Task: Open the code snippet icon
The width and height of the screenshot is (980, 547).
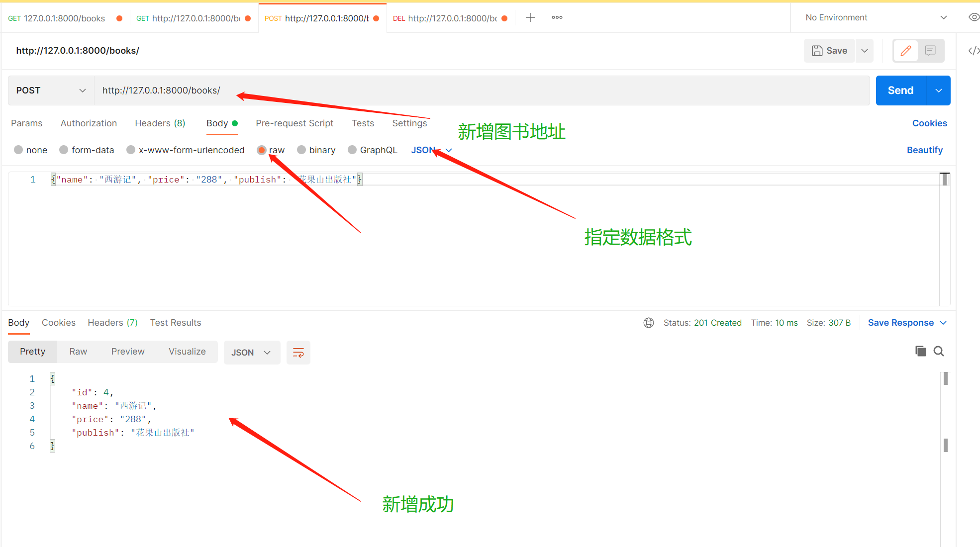Action: 974,51
